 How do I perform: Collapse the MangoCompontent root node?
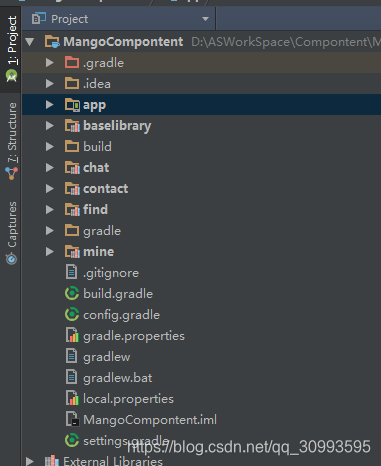30,42
